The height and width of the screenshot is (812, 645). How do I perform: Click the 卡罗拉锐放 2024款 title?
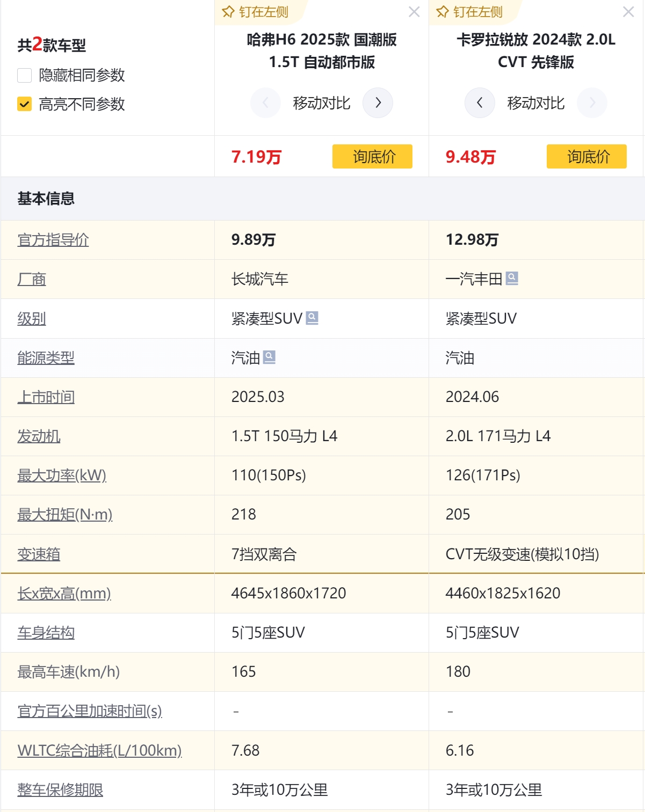click(x=536, y=50)
